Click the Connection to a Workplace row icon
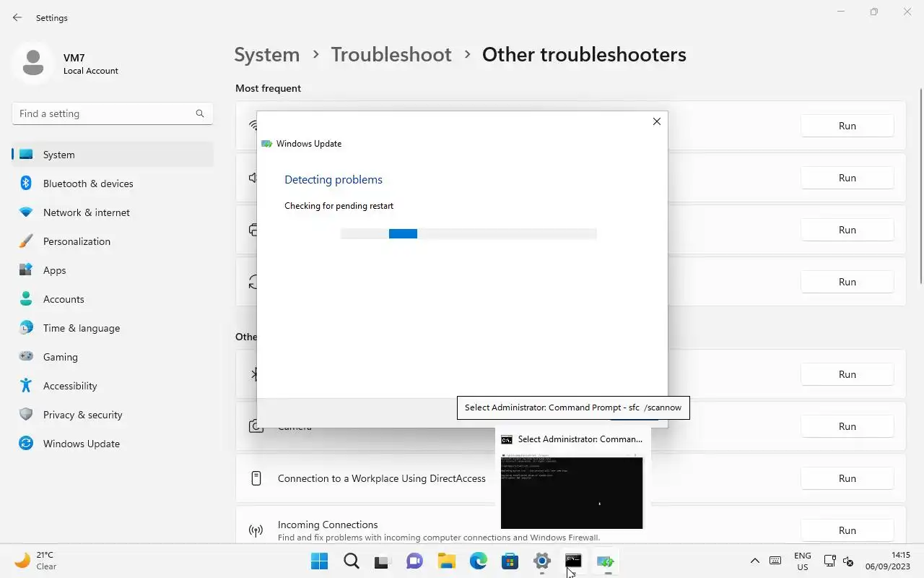Viewport: 924px width, 578px height. coord(256,478)
